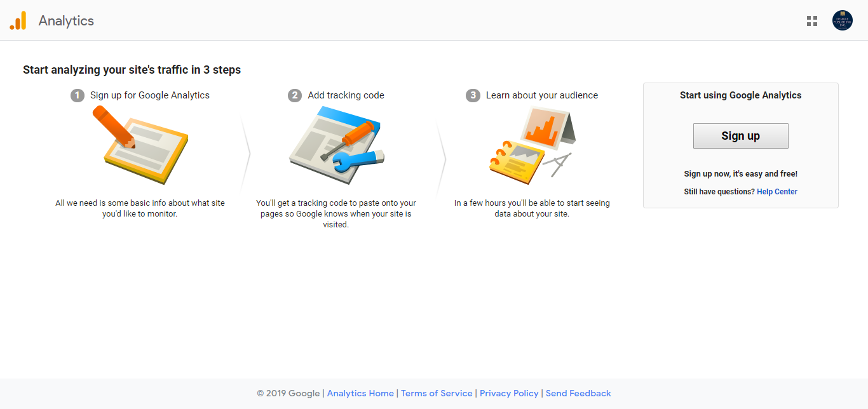Click the step 3 numbered circle

click(x=472, y=95)
